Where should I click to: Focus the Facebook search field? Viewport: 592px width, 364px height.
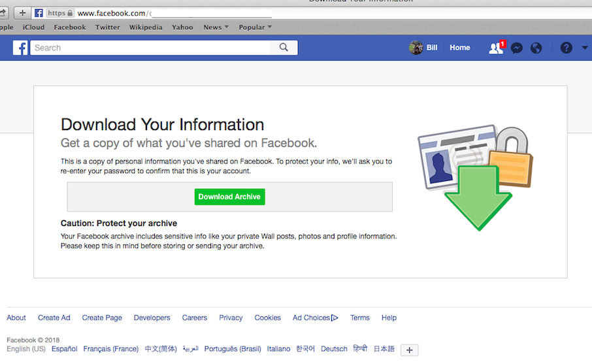click(150, 48)
